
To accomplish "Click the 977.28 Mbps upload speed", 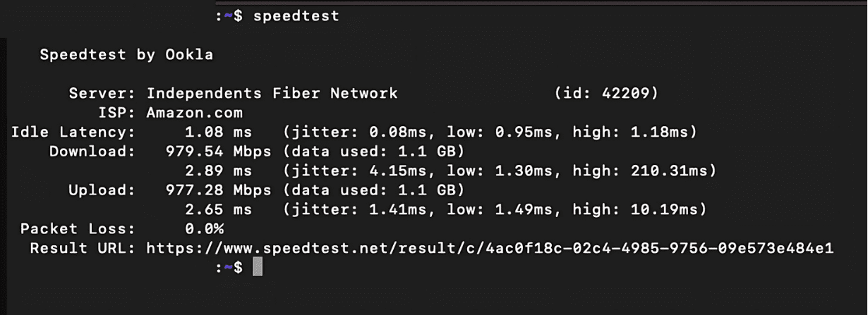I will click(x=219, y=190).
